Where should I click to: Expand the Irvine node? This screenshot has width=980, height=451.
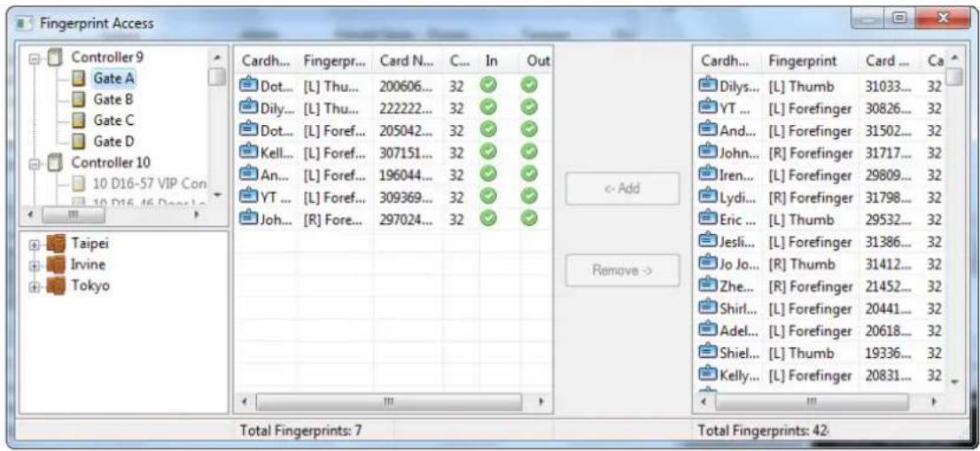pos(35,266)
